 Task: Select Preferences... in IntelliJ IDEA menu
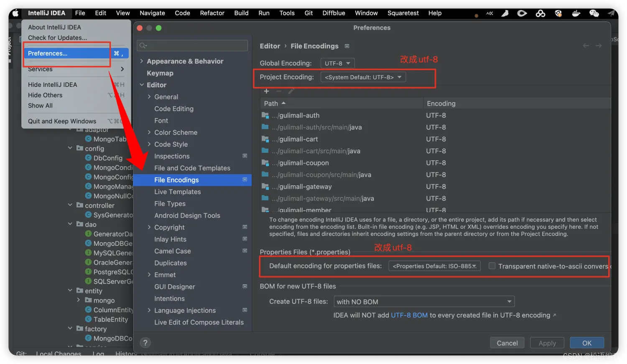(x=76, y=53)
